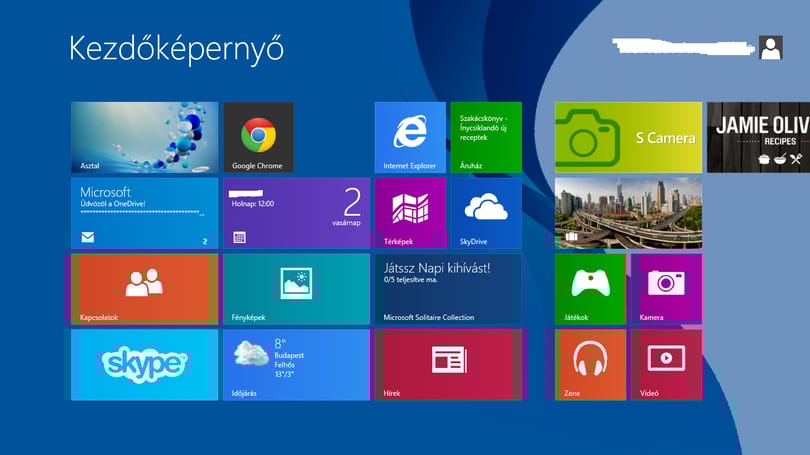
Task: Open the SkyDrive tile
Action: (x=486, y=213)
